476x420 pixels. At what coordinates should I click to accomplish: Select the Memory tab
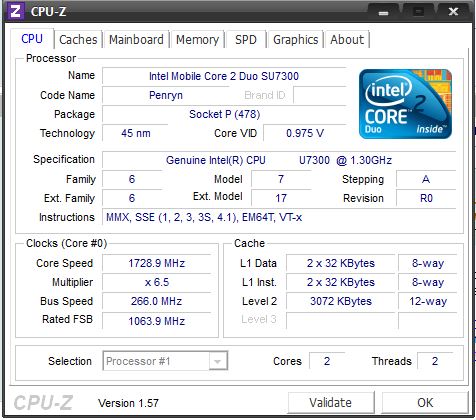point(197,40)
